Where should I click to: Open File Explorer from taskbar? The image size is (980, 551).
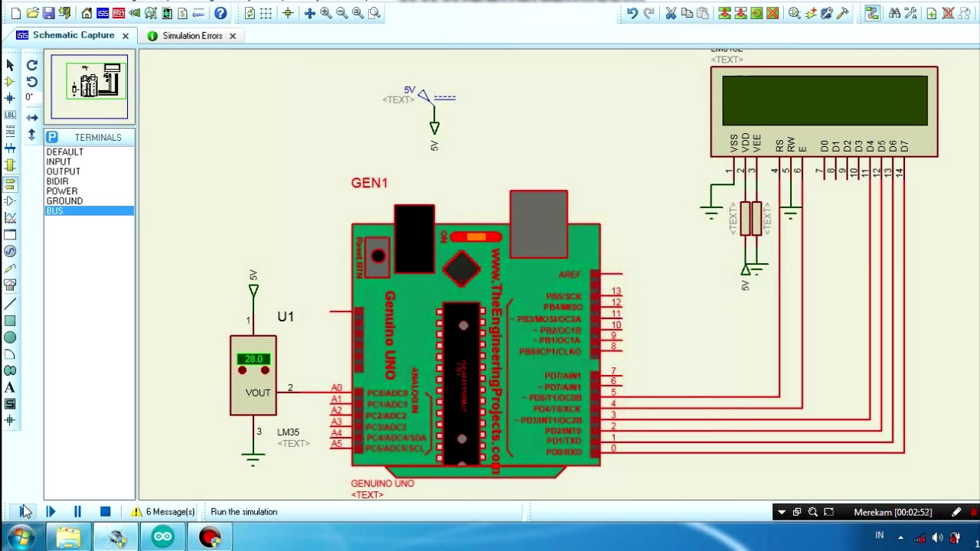68,537
